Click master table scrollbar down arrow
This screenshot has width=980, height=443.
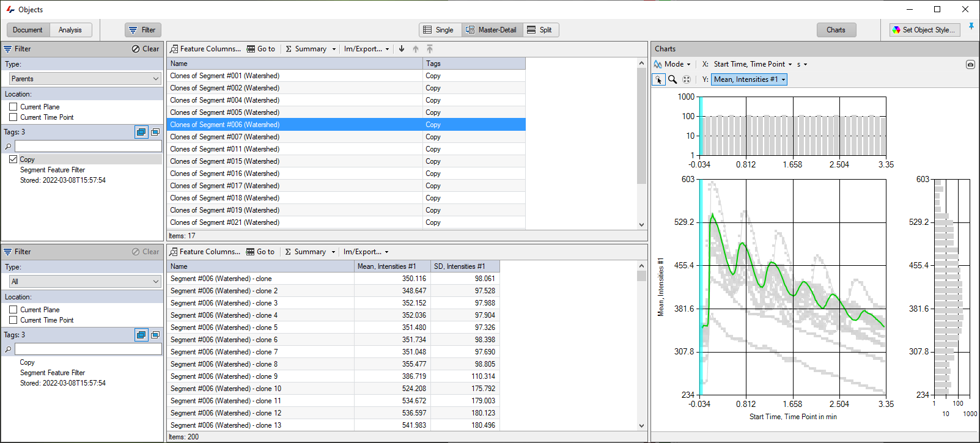click(641, 224)
